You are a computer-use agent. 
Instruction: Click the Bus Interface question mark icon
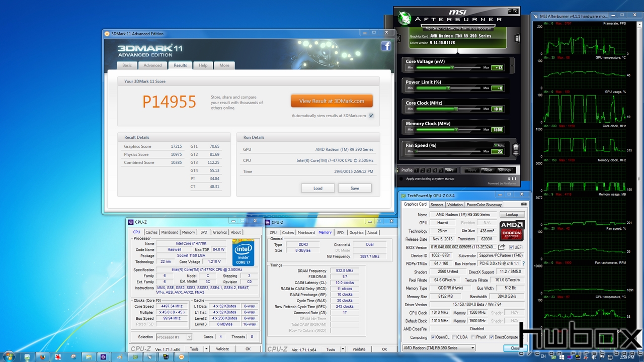pos(523,263)
